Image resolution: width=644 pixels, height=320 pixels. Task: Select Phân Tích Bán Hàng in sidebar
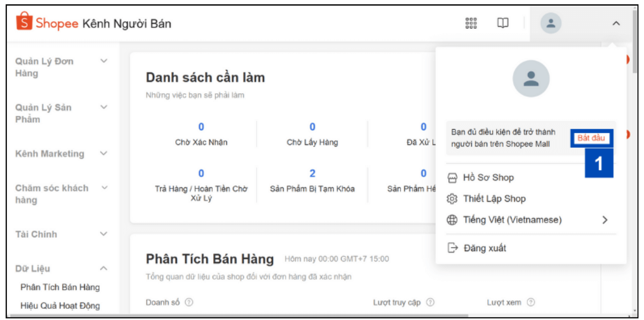coord(60,287)
